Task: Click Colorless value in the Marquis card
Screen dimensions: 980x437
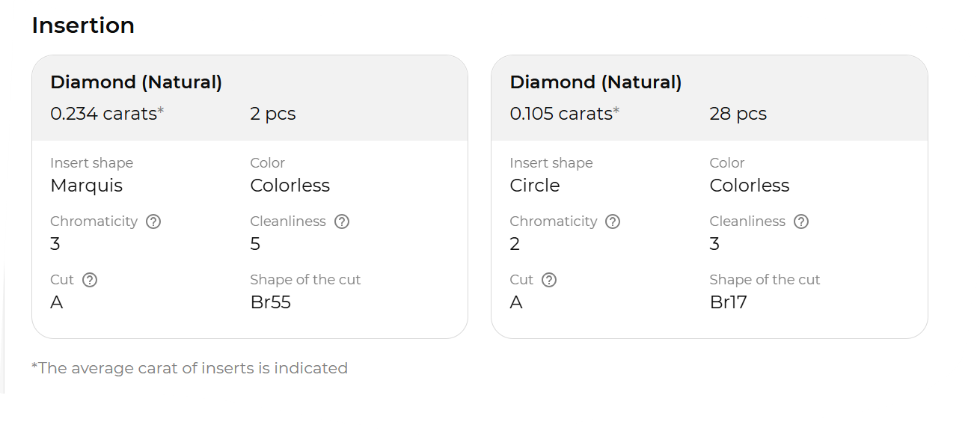Action: pyautogui.click(x=290, y=186)
